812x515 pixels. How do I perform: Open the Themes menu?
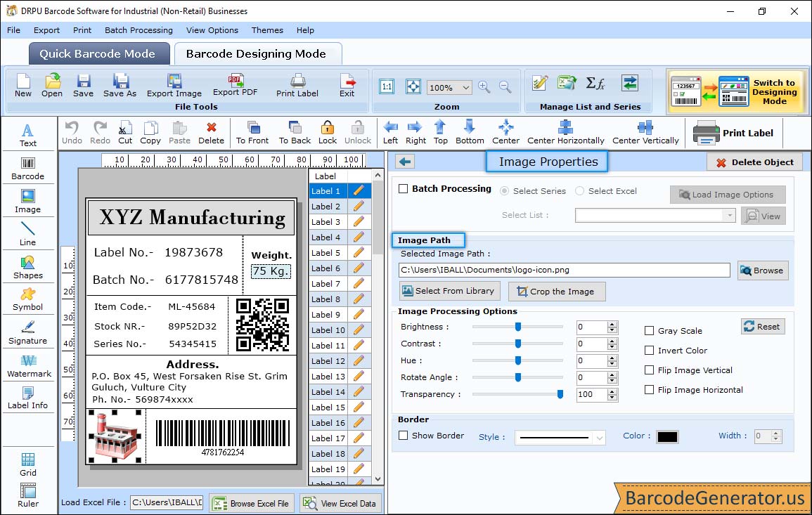point(267,30)
